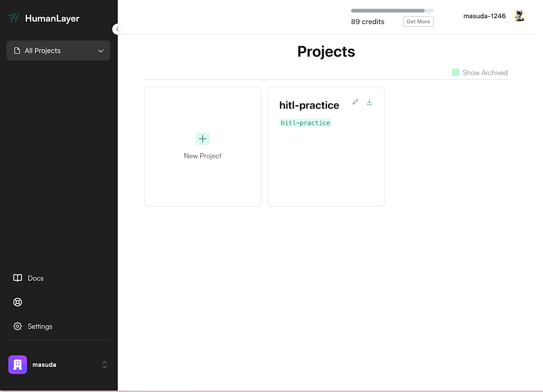Click the document icon in All Projects
The width and height of the screenshot is (543, 392).
pyautogui.click(x=17, y=51)
